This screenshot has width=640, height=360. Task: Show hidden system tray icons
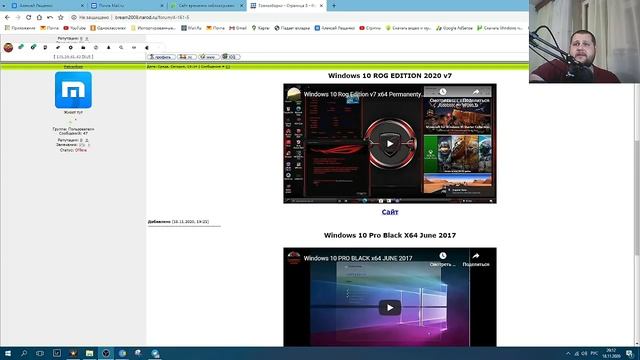pos(568,353)
